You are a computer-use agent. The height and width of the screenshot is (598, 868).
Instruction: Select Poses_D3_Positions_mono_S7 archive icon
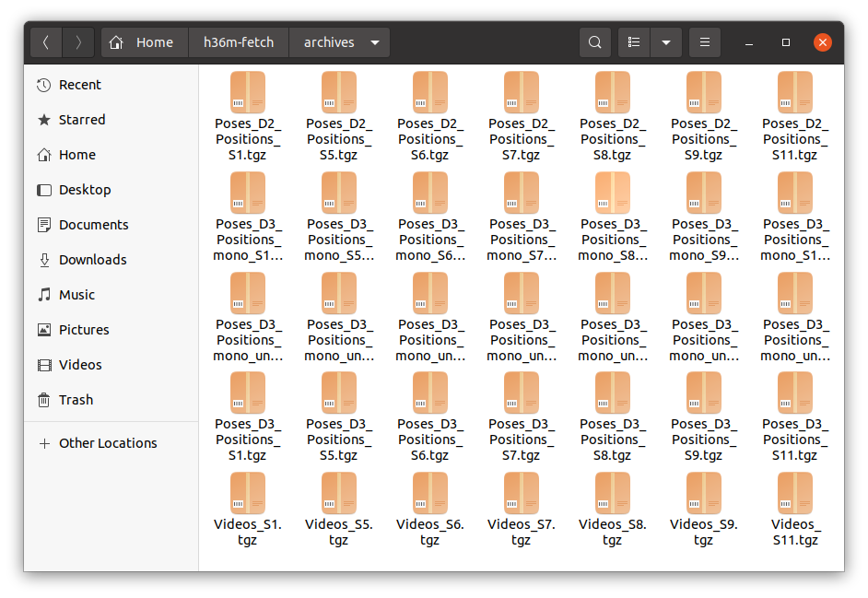click(x=521, y=193)
